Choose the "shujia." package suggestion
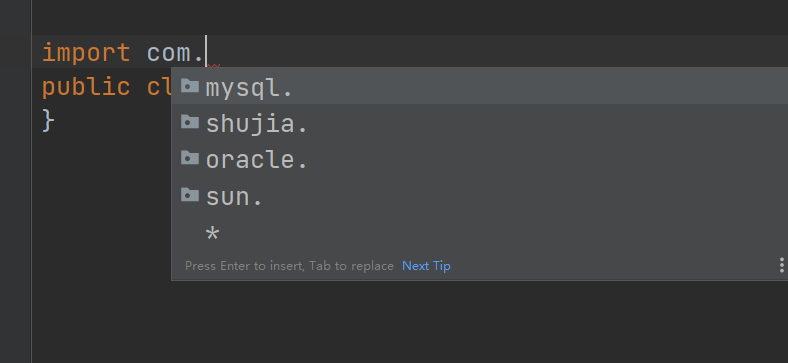This screenshot has height=363, width=788. coord(479,122)
